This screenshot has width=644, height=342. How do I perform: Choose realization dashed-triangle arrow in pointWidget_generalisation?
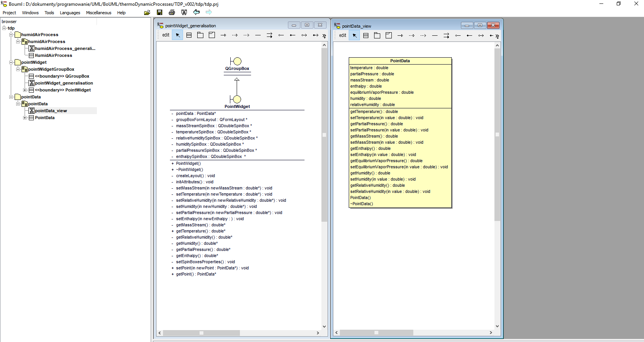[235, 35]
